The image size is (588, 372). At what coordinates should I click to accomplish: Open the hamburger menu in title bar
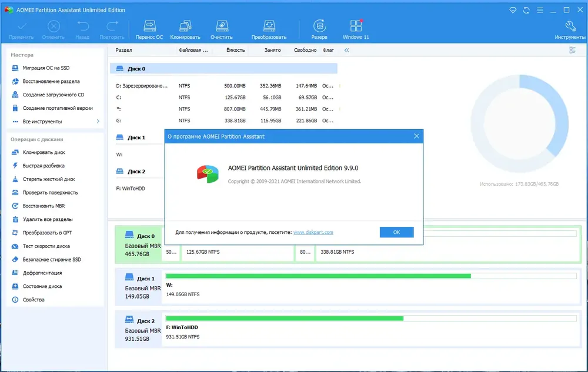(x=540, y=10)
